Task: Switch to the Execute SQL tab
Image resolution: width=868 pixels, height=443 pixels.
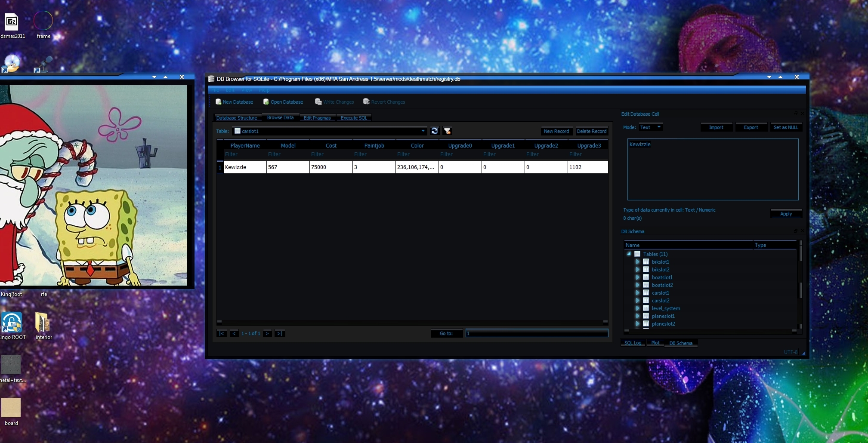Action: point(354,118)
